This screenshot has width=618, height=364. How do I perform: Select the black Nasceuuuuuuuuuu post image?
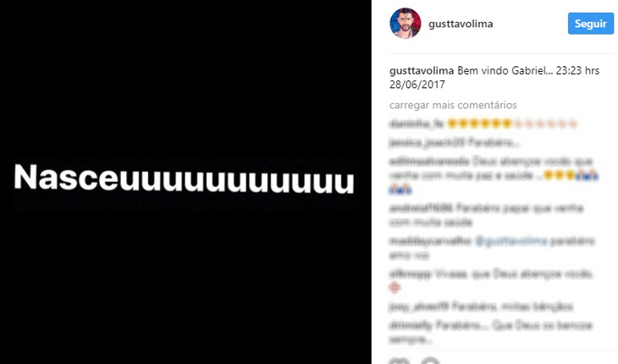185,182
